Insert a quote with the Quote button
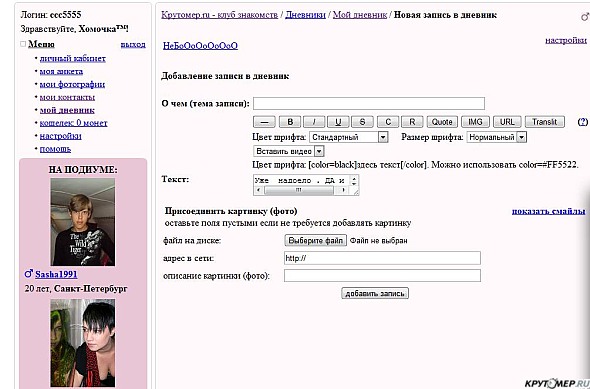The height and width of the screenshot is (389, 590). [x=442, y=122]
